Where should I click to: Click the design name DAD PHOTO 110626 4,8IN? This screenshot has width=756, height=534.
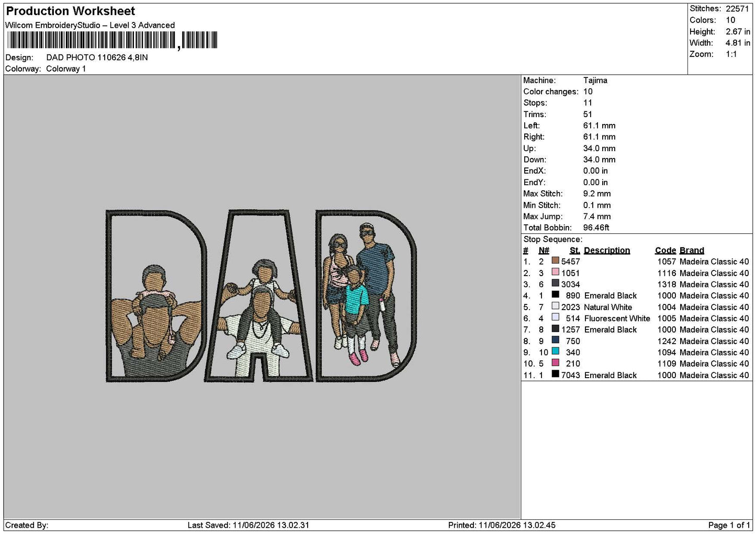[x=97, y=58]
